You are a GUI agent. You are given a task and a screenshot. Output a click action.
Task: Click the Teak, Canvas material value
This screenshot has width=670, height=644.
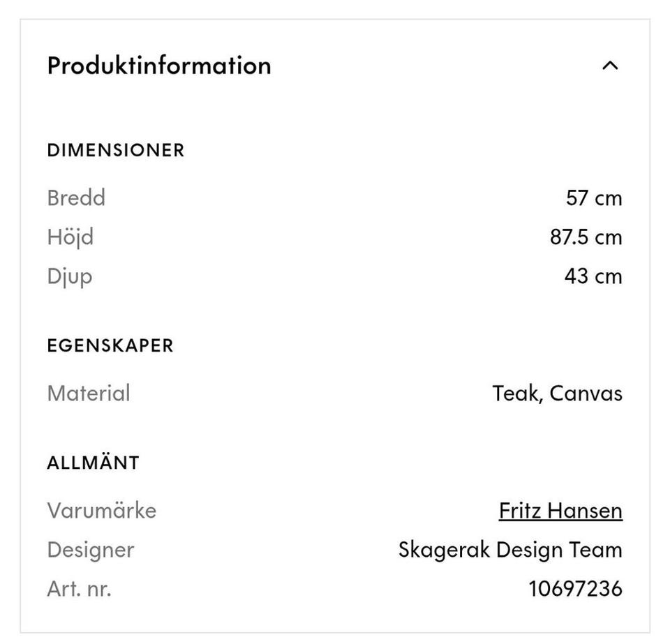click(x=557, y=394)
